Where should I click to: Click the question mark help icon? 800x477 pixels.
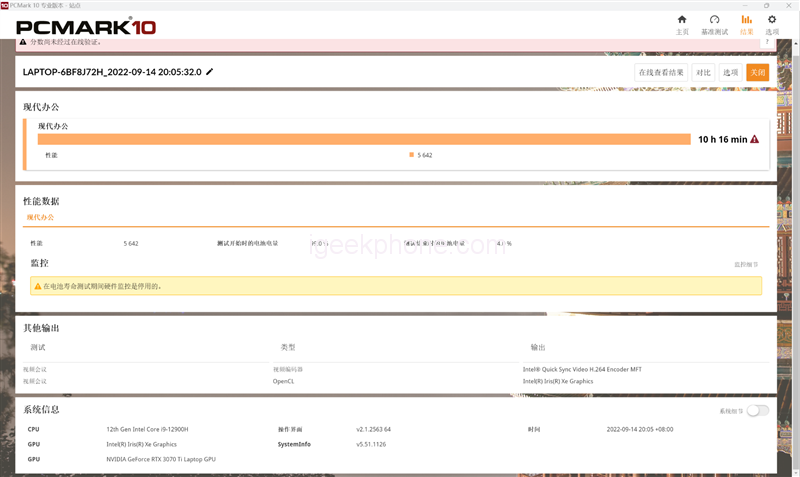pyautogui.click(x=767, y=42)
